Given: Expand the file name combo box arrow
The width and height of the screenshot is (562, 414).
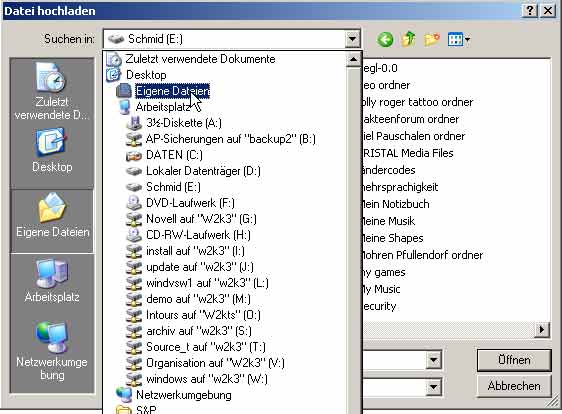Looking at the screenshot, I should tap(433, 360).
